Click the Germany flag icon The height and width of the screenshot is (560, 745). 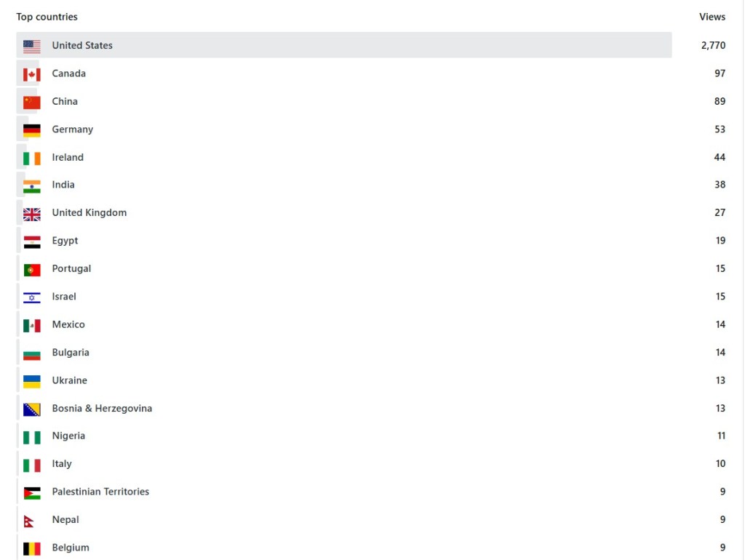(x=31, y=130)
